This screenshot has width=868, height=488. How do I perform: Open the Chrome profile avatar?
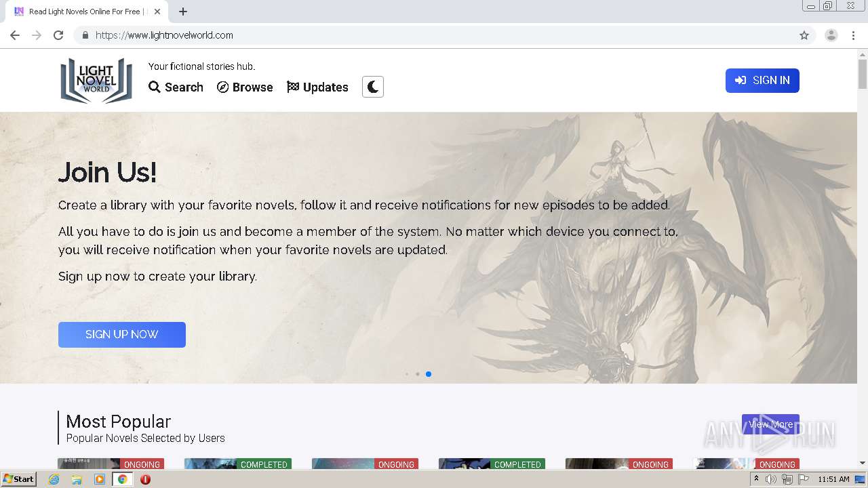(831, 35)
